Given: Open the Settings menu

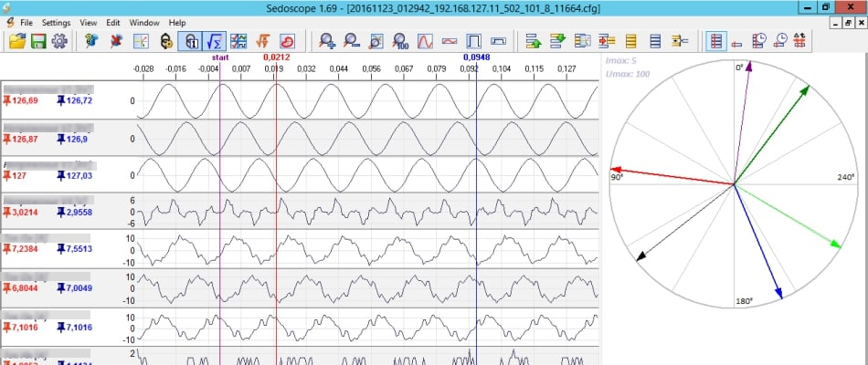Looking at the screenshot, I should [x=56, y=22].
